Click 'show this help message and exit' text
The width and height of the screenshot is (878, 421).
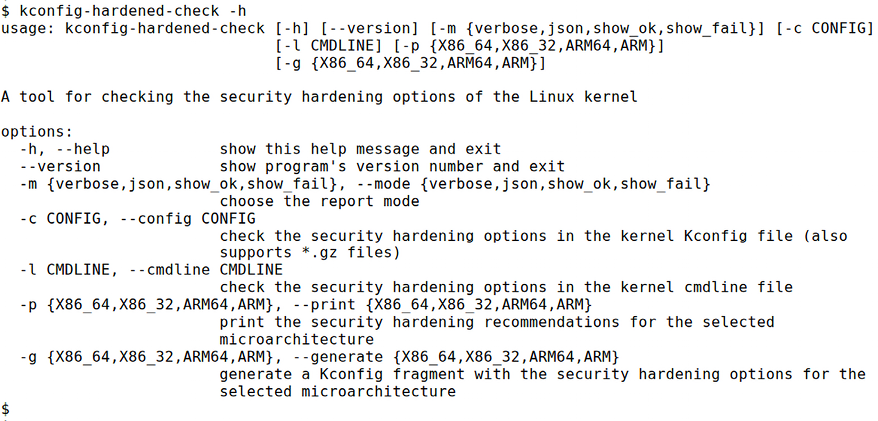pos(360,149)
